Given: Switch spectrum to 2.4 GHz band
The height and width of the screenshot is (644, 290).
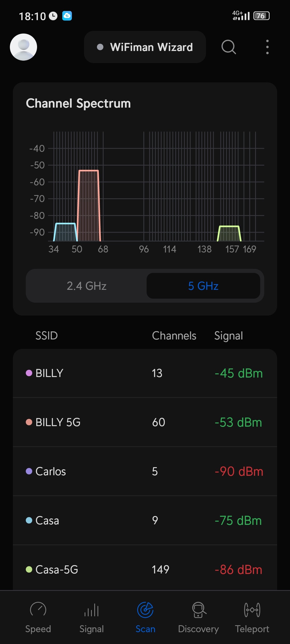Looking at the screenshot, I should pyautogui.click(x=86, y=286).
